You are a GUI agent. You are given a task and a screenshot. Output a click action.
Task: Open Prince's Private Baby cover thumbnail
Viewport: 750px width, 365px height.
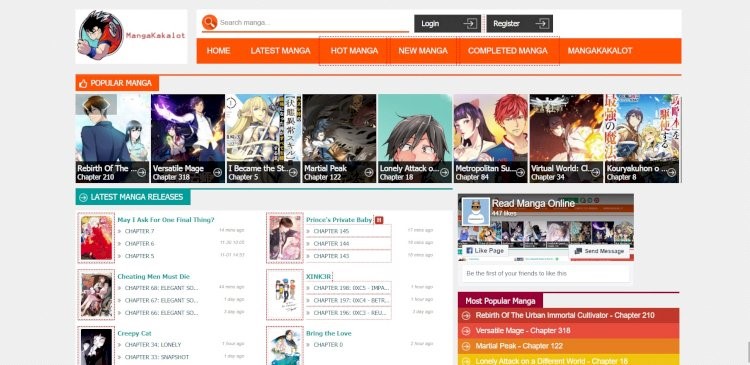click(285, 238)
